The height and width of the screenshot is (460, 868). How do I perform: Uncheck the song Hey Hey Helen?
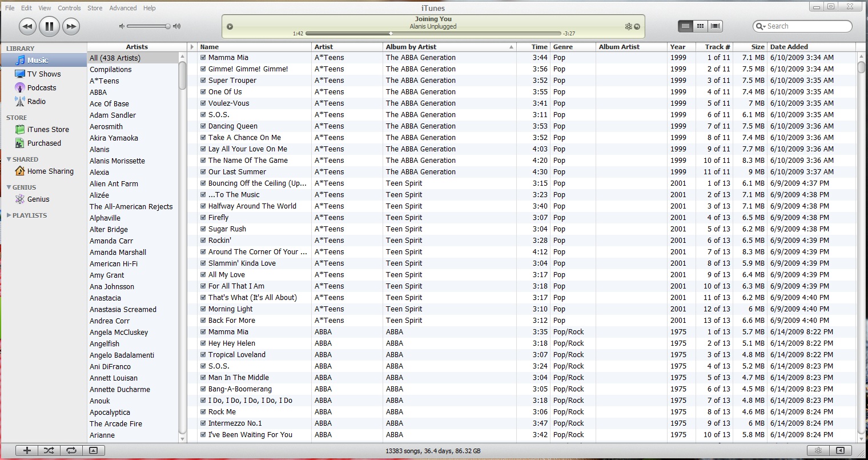click(203, 343)
